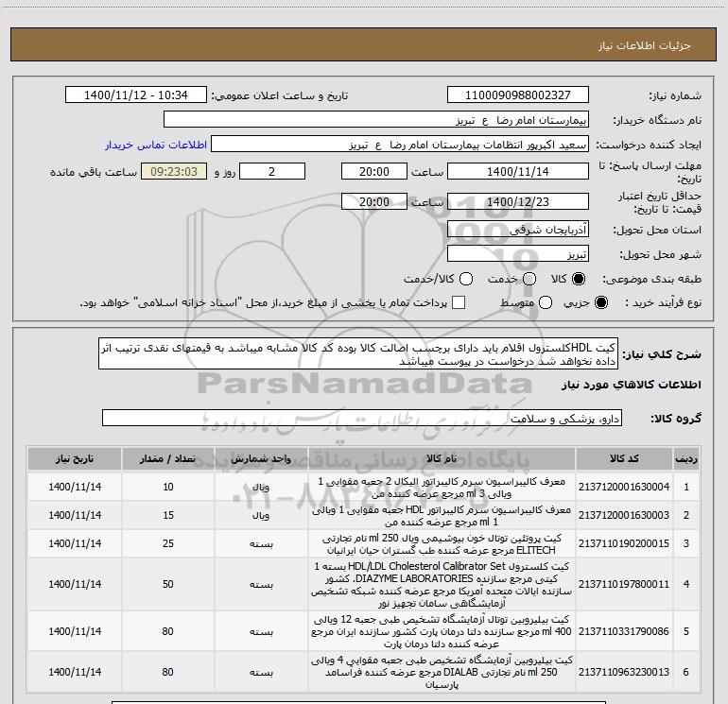Click the delivery province field آذربایجان شرقی
The width and height of the screenshot is (728, 704).
(x=518, y=230)
